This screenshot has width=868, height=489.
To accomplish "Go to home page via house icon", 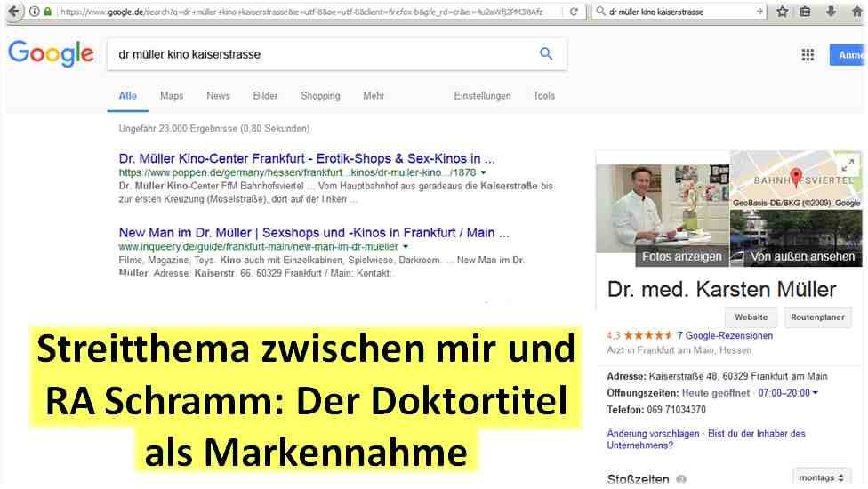I will pyautogui.click(x=857, y=11).
